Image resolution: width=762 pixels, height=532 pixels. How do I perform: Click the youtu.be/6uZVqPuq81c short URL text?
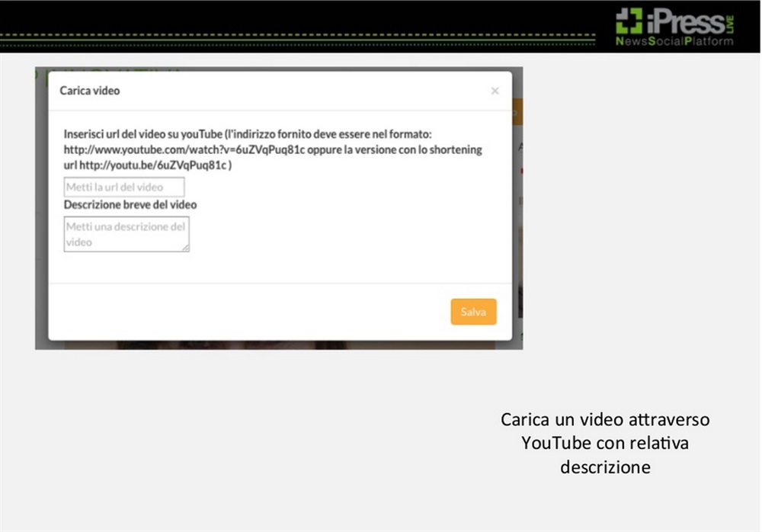[152, 165]
